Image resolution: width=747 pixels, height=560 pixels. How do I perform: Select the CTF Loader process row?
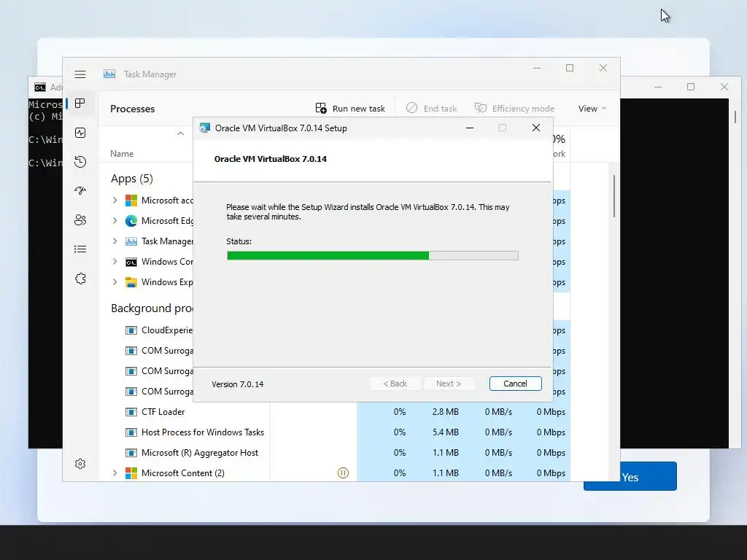coord(334,412)
